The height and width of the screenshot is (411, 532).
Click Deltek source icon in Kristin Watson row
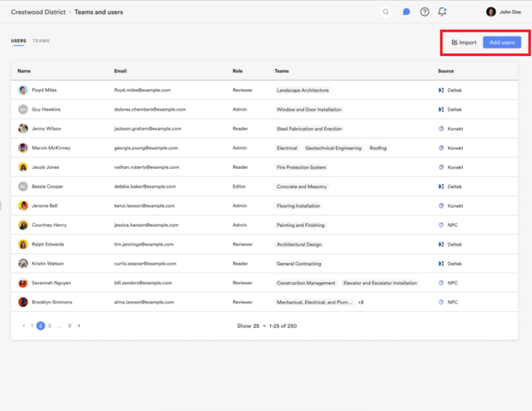[x=441, y=264]
